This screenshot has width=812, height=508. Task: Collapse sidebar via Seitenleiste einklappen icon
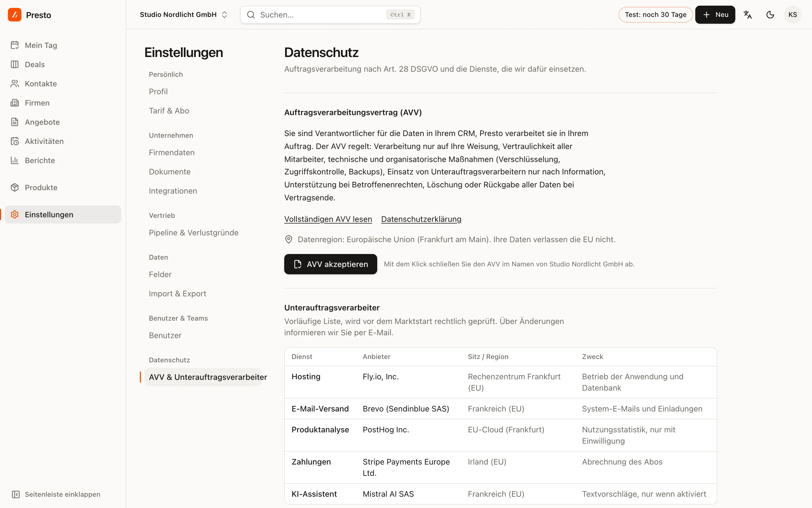16,494
